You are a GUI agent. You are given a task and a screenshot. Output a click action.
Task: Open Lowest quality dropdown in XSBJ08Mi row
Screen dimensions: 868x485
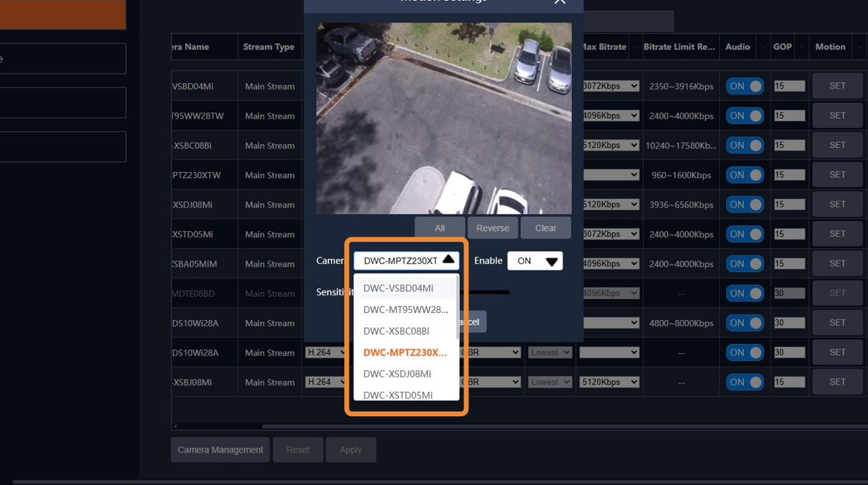(549, 382)
